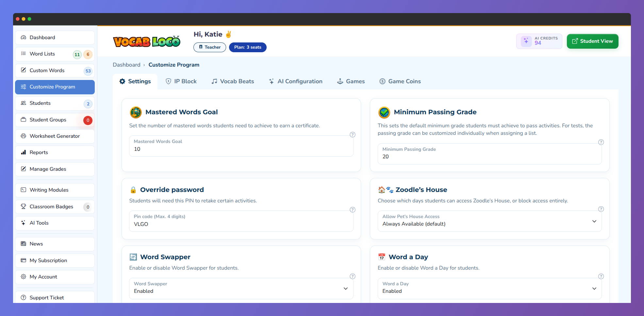This screenshot has height=316, width=644.
Task: Expand the Word Swapper Enabled dropdown
Action: pyautogui.click(x=241, y=288)
